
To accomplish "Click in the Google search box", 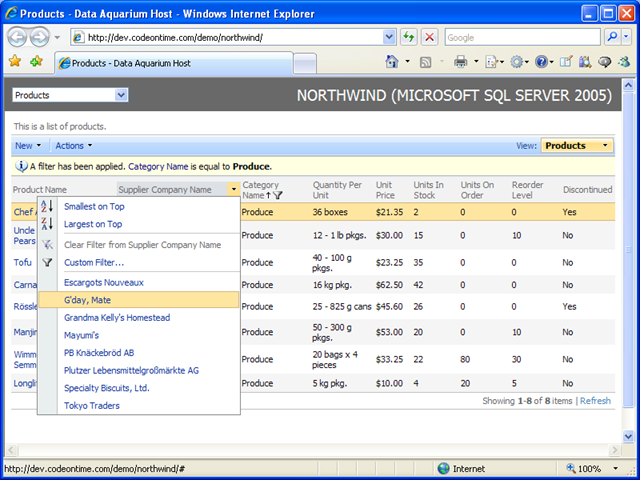I will point(522,38).
